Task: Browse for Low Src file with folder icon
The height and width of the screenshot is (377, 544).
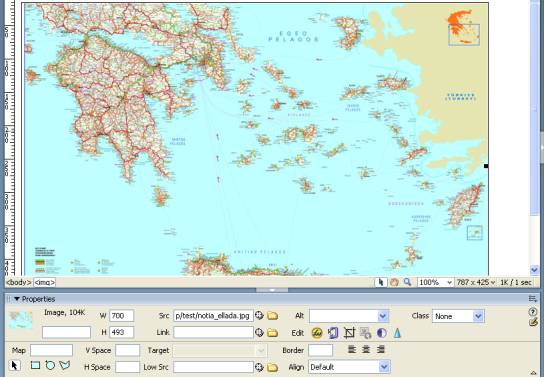Action: (x=273, y=367)
